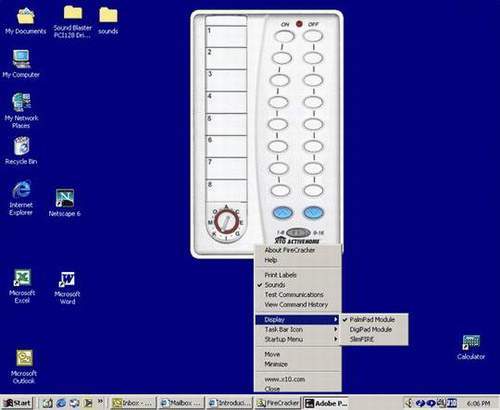Turn off unit 8 on the remote
This screenshot has height=410, width=500.
pyautogui.click(x=313, y=190)
